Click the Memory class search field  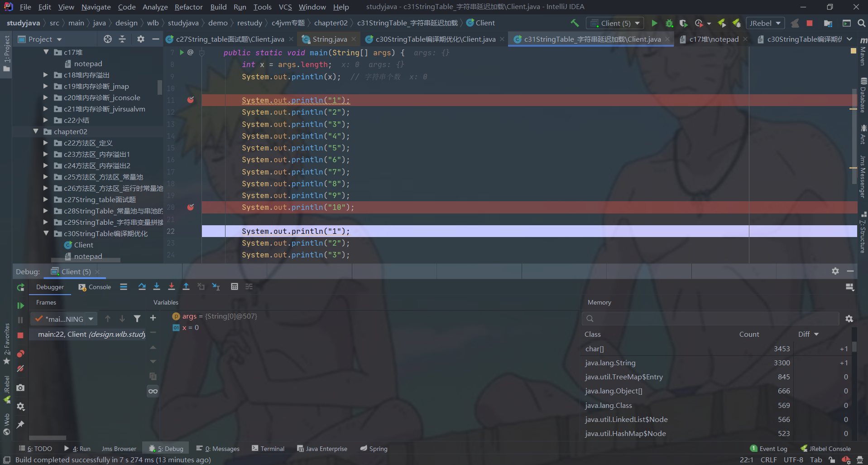point(711,319)
